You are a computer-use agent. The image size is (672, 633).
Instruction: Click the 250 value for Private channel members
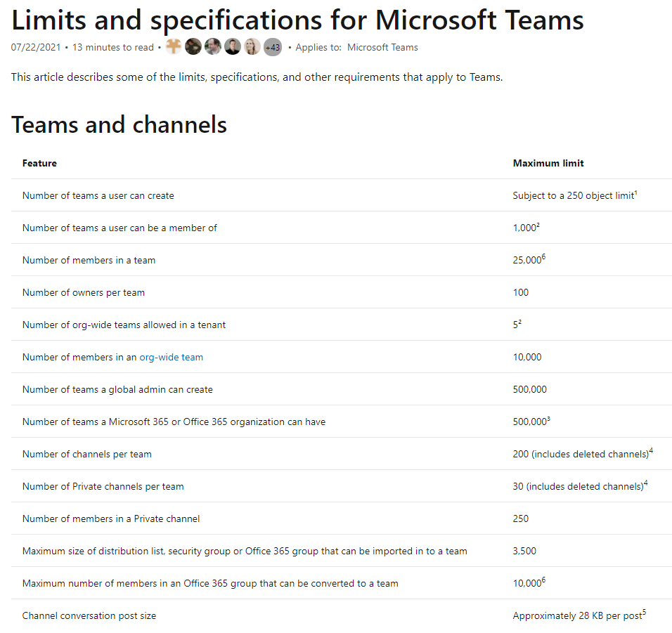tap(521, 519)
